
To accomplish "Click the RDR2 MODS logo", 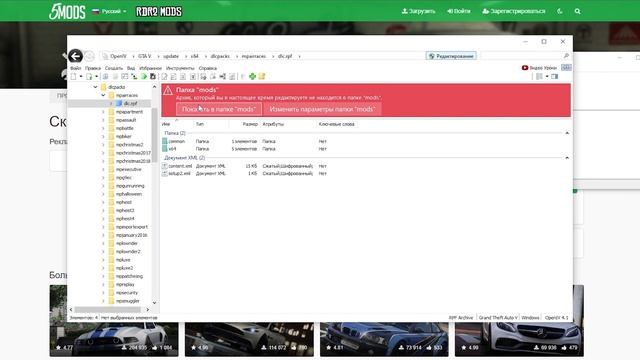I will (159, 11).
